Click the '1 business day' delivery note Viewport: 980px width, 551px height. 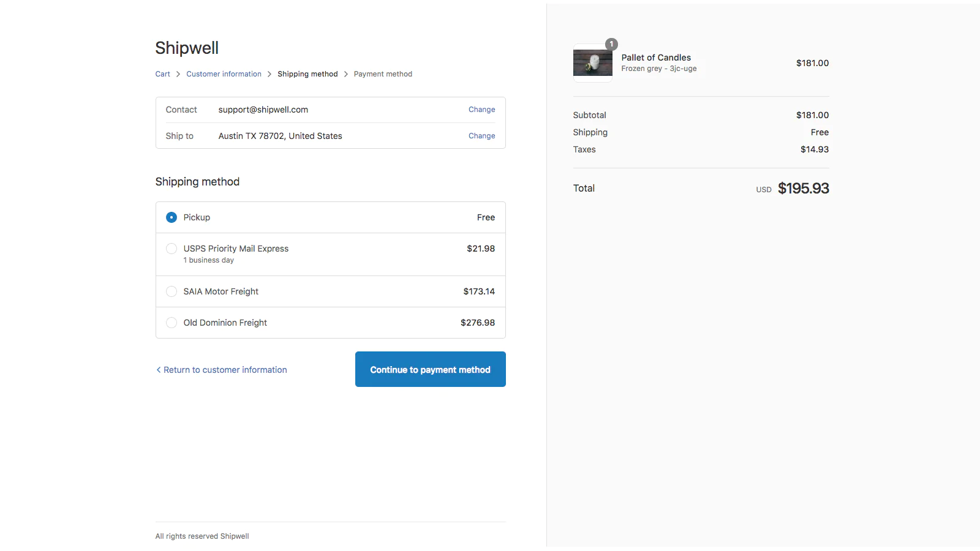[208, 260]
